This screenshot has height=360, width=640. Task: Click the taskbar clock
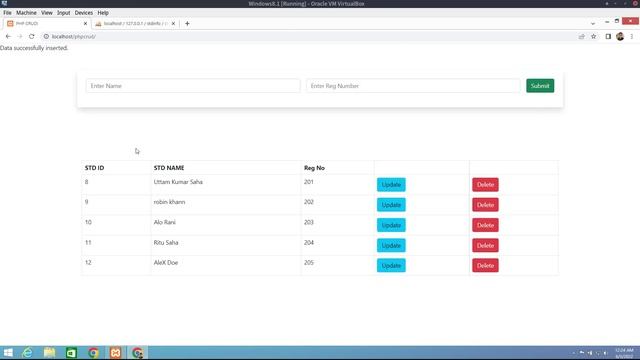coord(624,353)
